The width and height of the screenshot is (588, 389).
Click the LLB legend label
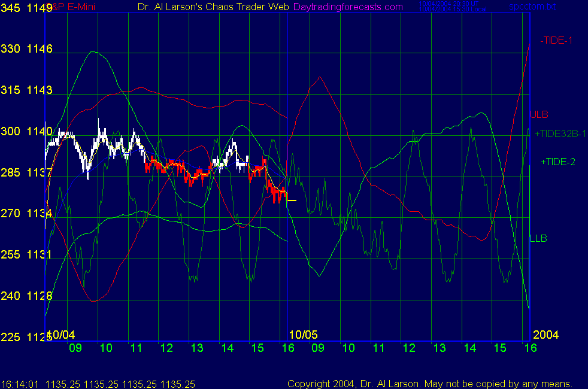(538, 238)
